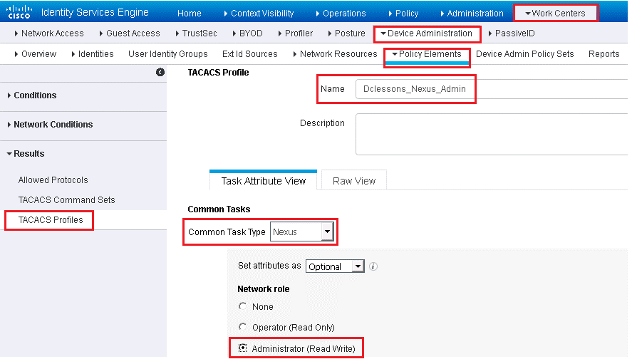
Task: Open Set attributes as dropdown
Action: [335, 266]
